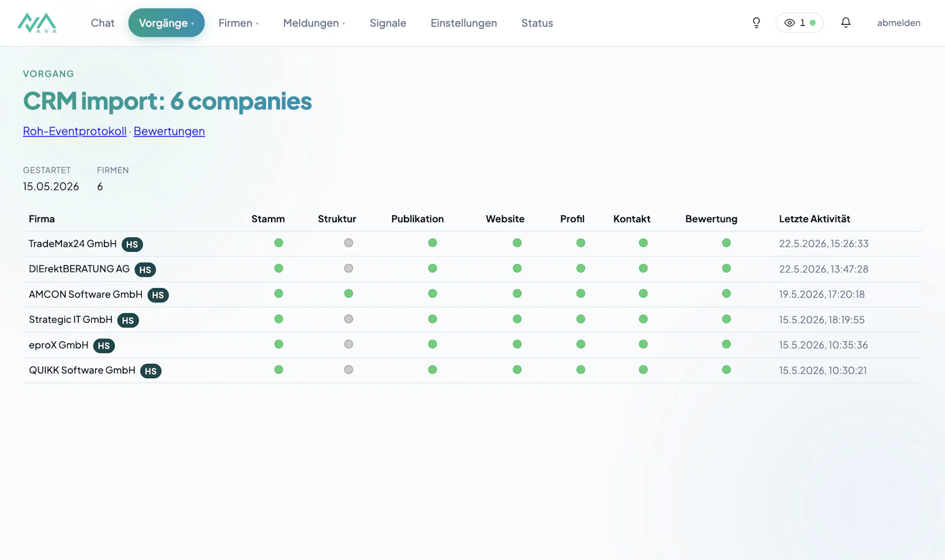Select Strategic IT GmbH company name
The width and height of the screenshot is (945, 560).
[x=71, y=320]
